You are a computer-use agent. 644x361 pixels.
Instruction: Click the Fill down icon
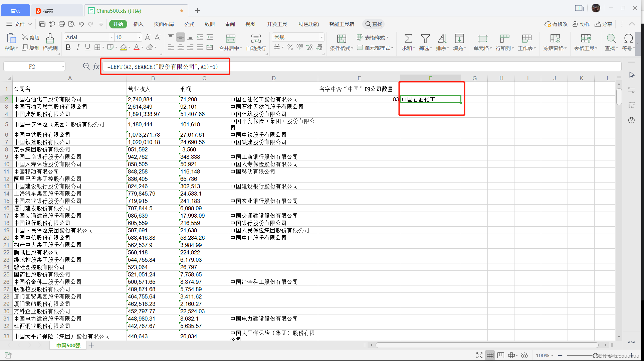point(459,38)
